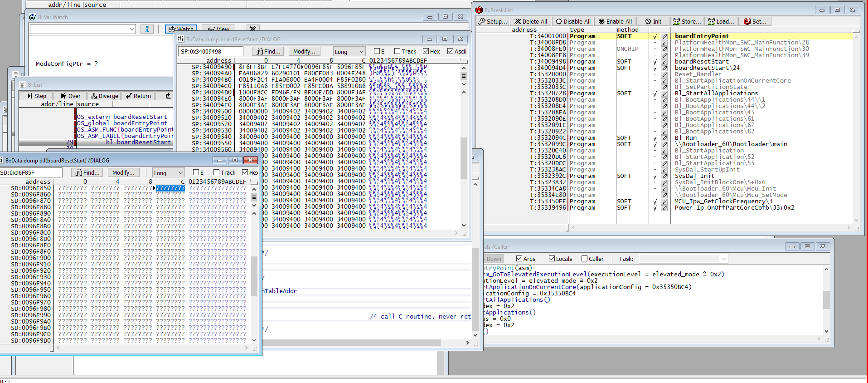Image resolution: width=868 pixels, height=383 pixels.
Task: Click Init in the Break.List toolbar
Action: (653, 21)
